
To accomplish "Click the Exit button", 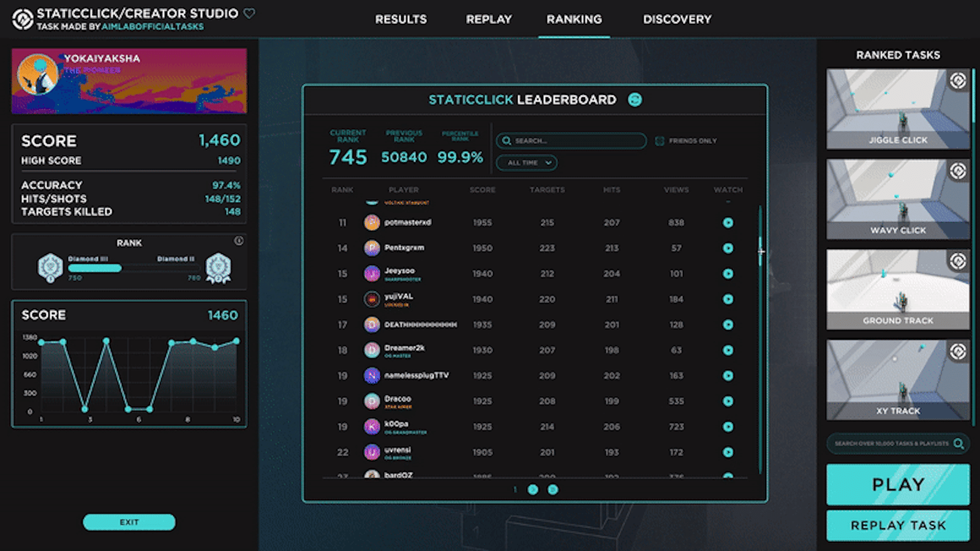I will click(x=129, y=522).
